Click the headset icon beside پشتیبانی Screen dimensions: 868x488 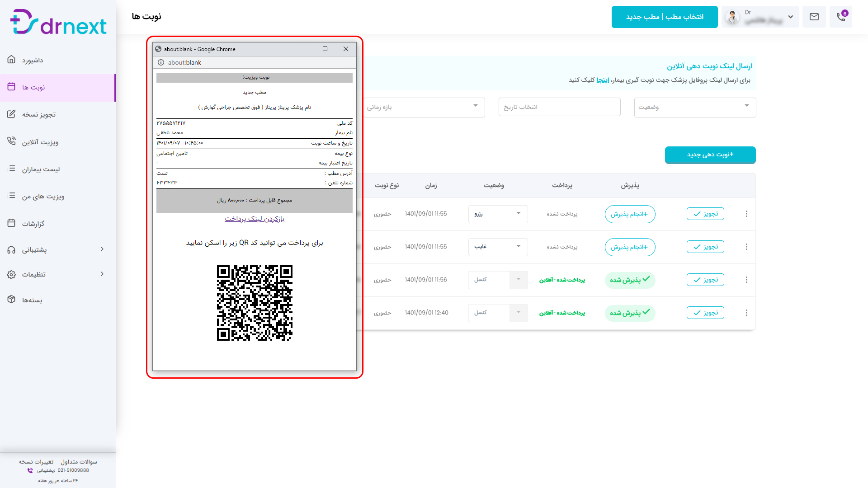tap(11, 250)
